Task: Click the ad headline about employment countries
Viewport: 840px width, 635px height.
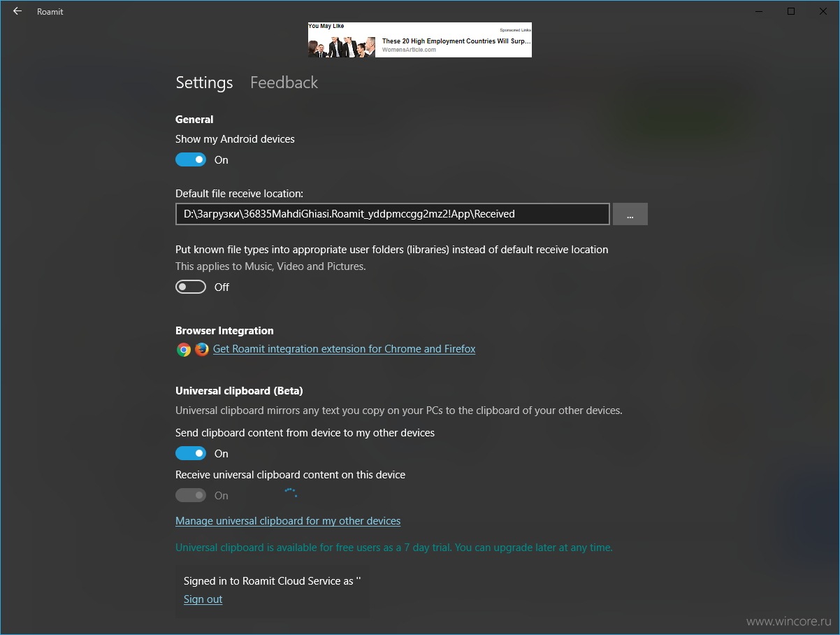Action: pyautogui.click(x=456, y=41)
